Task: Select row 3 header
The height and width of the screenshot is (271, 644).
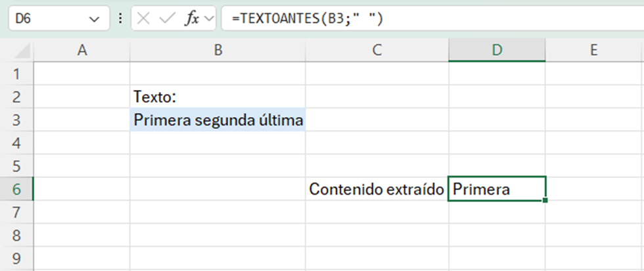Action: pos(16,120)
